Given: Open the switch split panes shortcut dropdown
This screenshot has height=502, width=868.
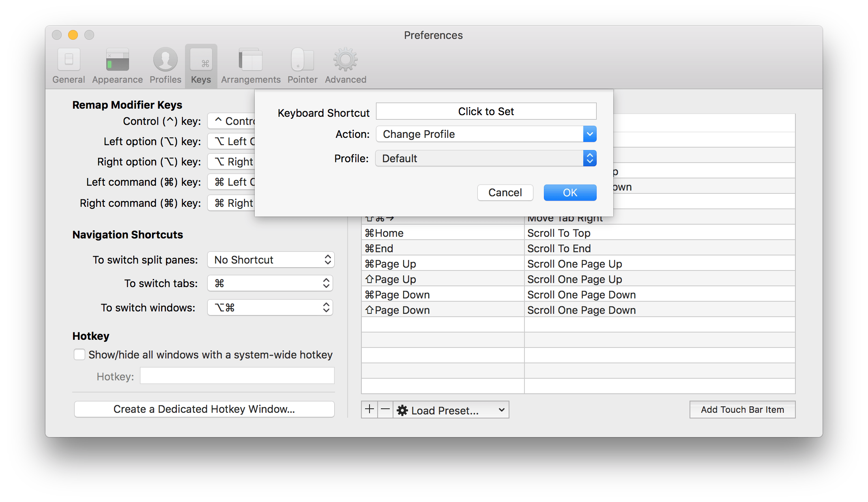Looking at the screenshot, I should pos(271,260).
